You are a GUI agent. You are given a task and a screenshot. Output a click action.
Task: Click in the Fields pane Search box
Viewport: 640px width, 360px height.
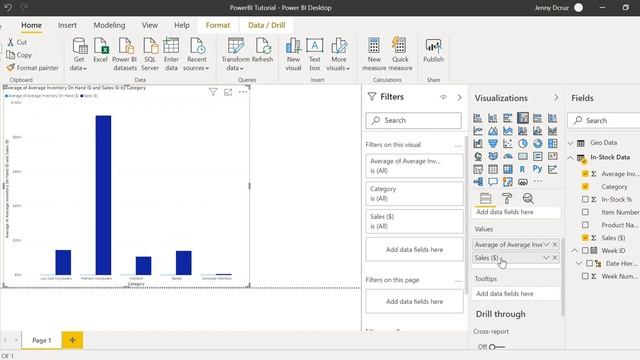tap(604, 120)
